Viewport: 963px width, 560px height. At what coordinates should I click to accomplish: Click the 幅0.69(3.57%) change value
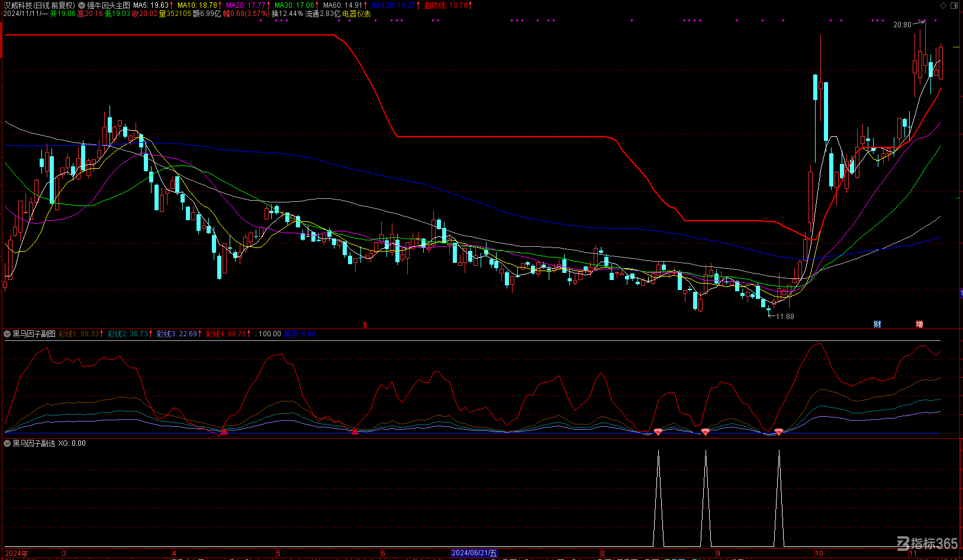pyautogui.click(x=246, y=14)
